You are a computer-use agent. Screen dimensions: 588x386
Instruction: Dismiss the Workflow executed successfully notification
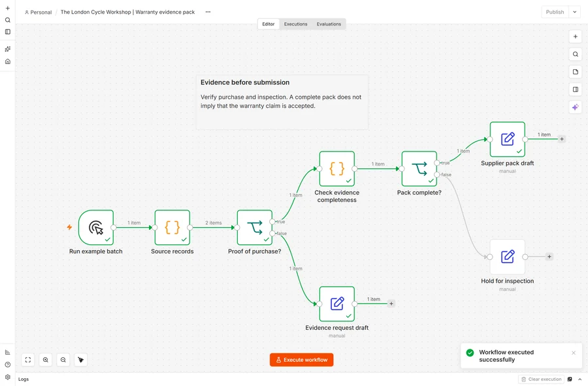pyautogui.click(x=574, y=353)
